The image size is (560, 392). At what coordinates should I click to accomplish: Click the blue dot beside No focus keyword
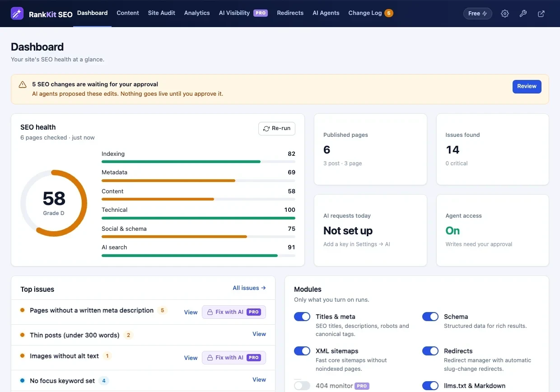click(x=23, y=381)
